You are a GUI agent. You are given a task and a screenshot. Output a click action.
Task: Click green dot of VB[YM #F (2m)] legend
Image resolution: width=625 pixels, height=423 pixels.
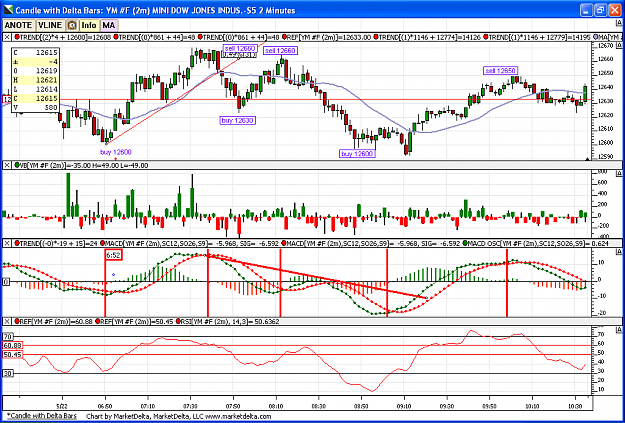[x=17, y=165]
